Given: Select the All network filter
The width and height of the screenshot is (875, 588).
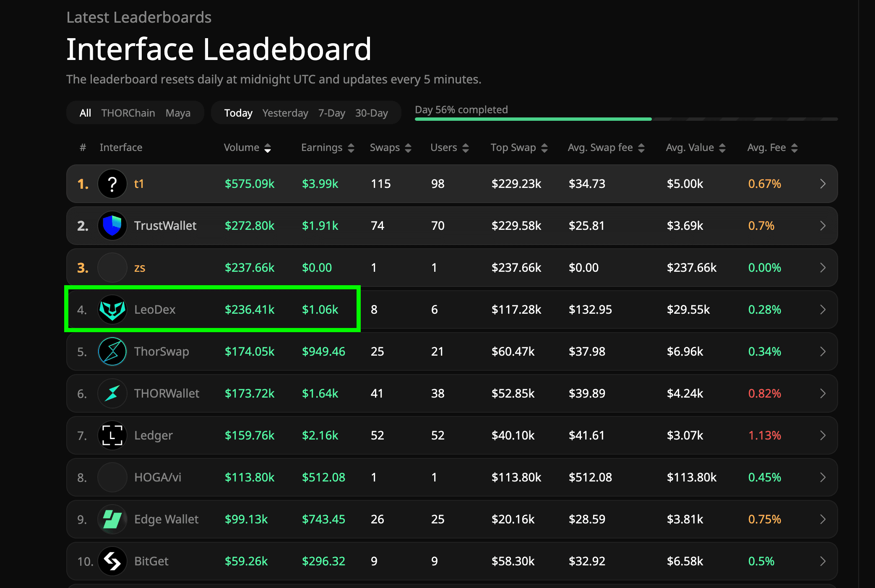Looking at the screenshot, I should (x=85, y=113).
